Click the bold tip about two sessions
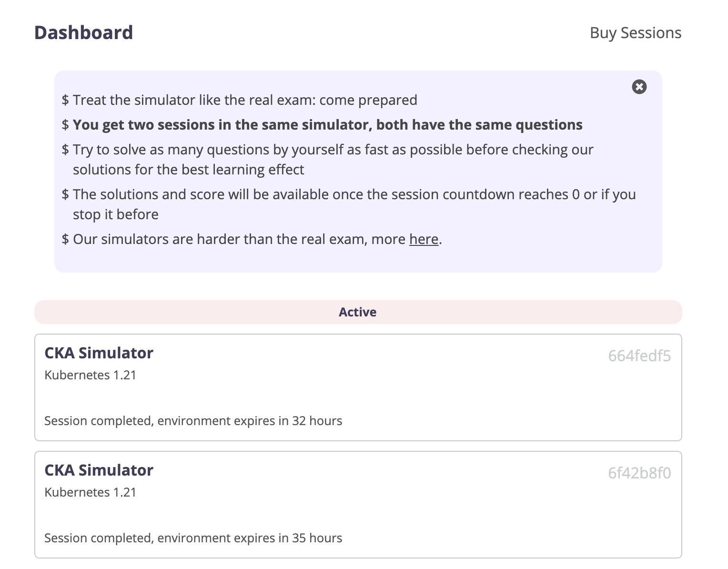Viewport: 728px width, 569px height. [x=327, y=125]
